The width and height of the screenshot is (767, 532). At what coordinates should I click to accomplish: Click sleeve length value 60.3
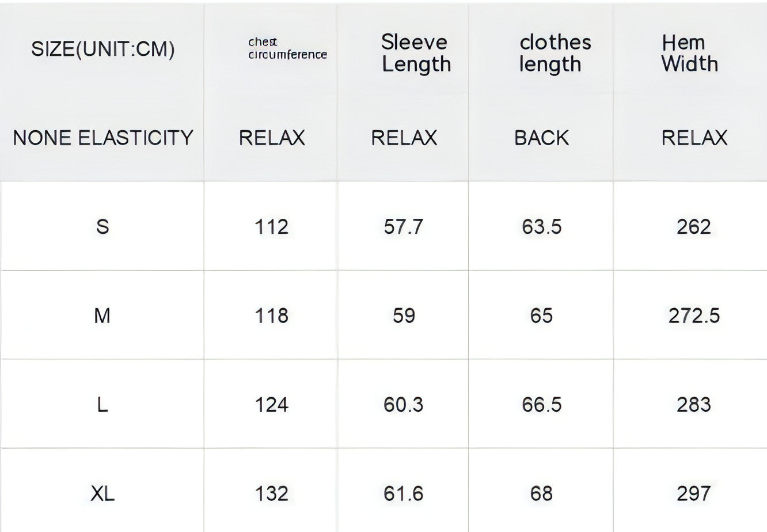[x=403, y=405]
